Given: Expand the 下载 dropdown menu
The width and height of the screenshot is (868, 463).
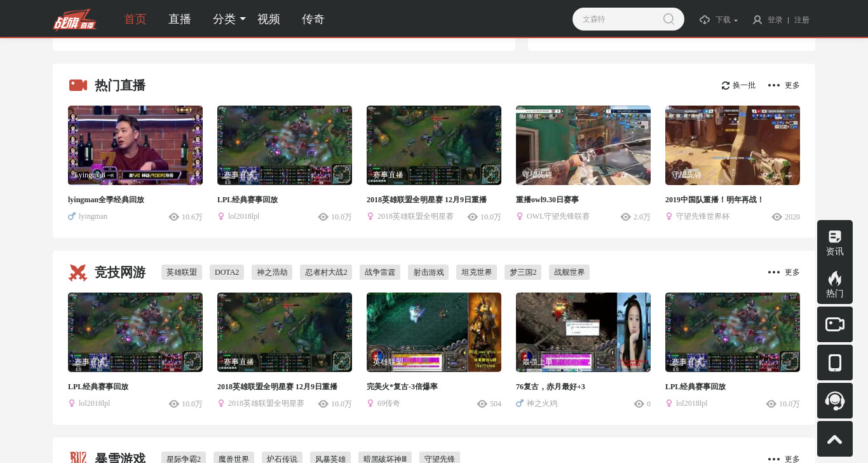Looking at the screenshot, I should coord(727,20).
